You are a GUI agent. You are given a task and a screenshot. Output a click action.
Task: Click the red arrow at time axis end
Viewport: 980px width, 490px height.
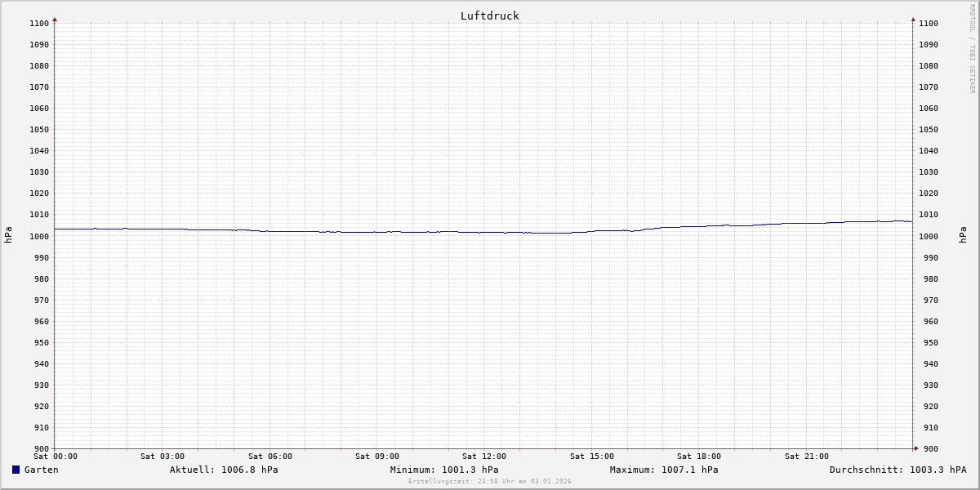916,448
